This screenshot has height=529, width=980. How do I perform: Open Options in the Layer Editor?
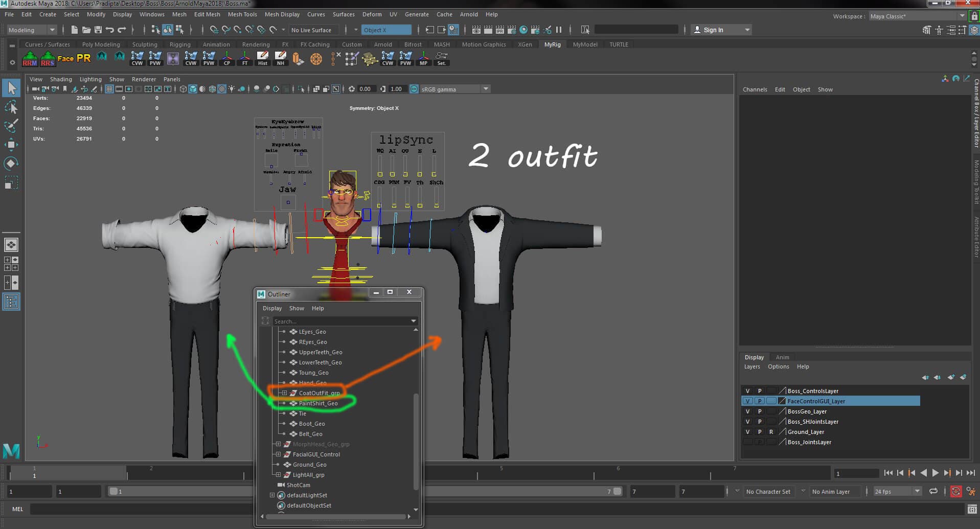pos(778,366)
